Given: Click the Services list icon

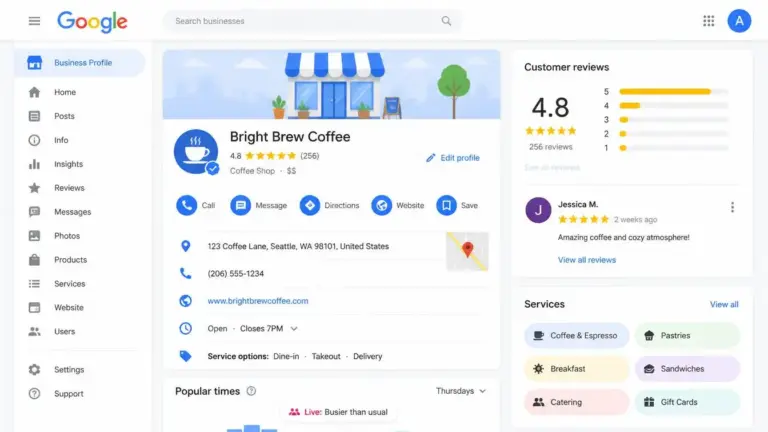Looking at the screenshot, I should click(34, 284).
